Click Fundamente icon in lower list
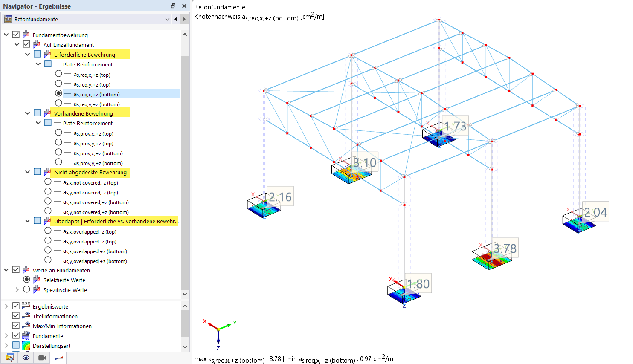Viewport: 633px width, 364px height. [x=26, y=335]
